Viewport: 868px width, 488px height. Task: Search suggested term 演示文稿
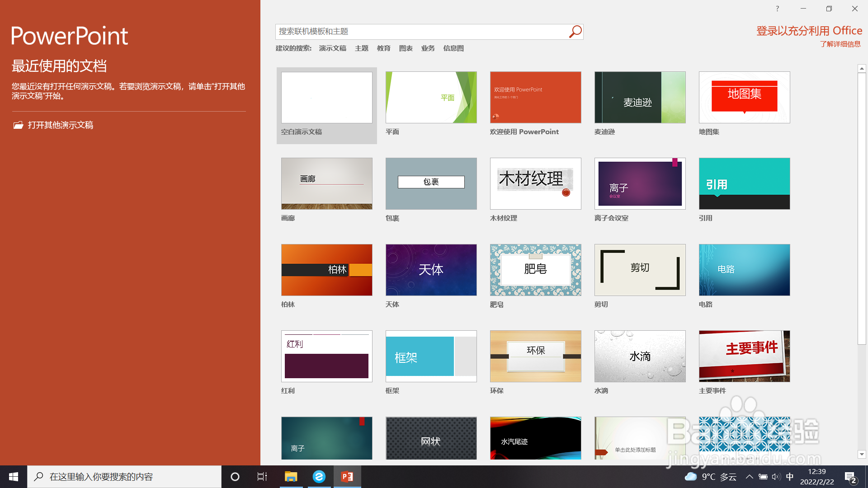(x=333, y=48)
